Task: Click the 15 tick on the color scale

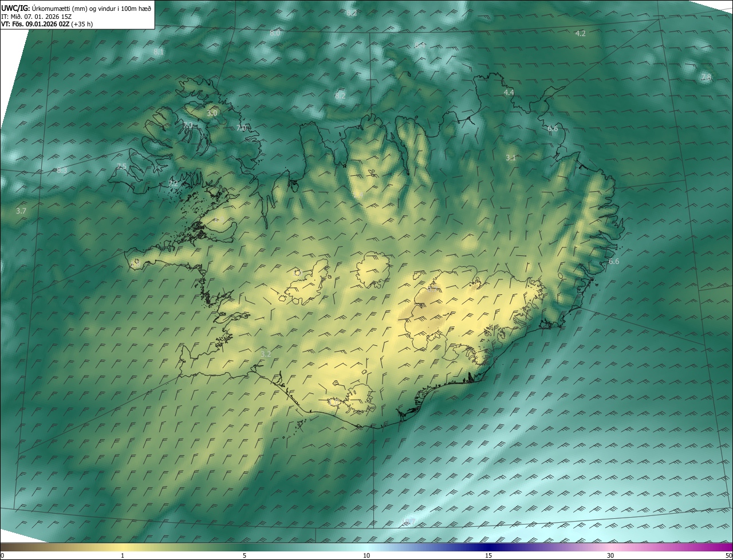Action: pos(488,555)
